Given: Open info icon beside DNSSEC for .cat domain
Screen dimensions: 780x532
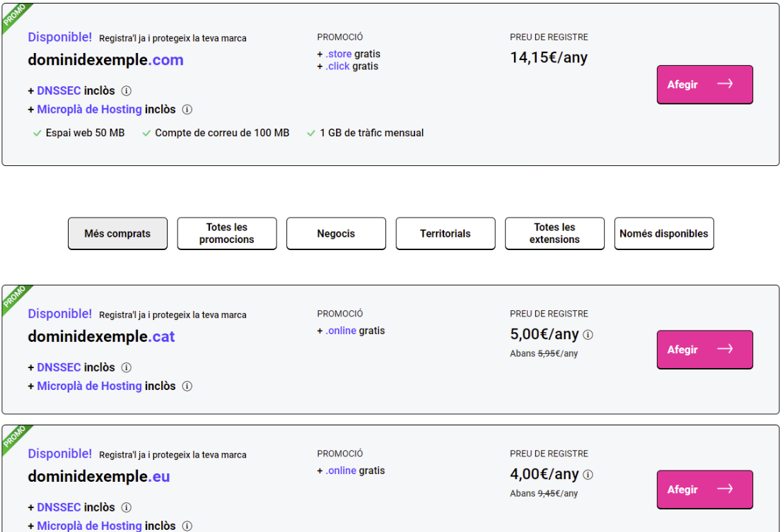Looking at the screenshot, I should [x=127, y=367].
